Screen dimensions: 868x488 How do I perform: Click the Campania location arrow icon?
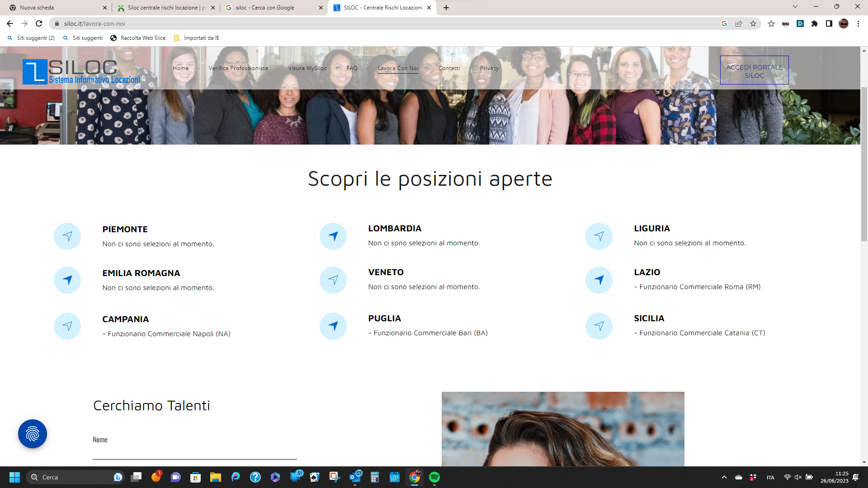(x=67, y=326)
